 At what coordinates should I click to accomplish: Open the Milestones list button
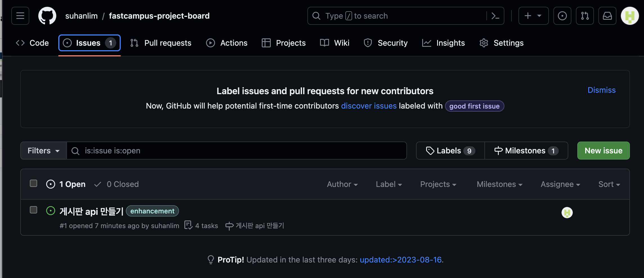click(x=526, y=151)
